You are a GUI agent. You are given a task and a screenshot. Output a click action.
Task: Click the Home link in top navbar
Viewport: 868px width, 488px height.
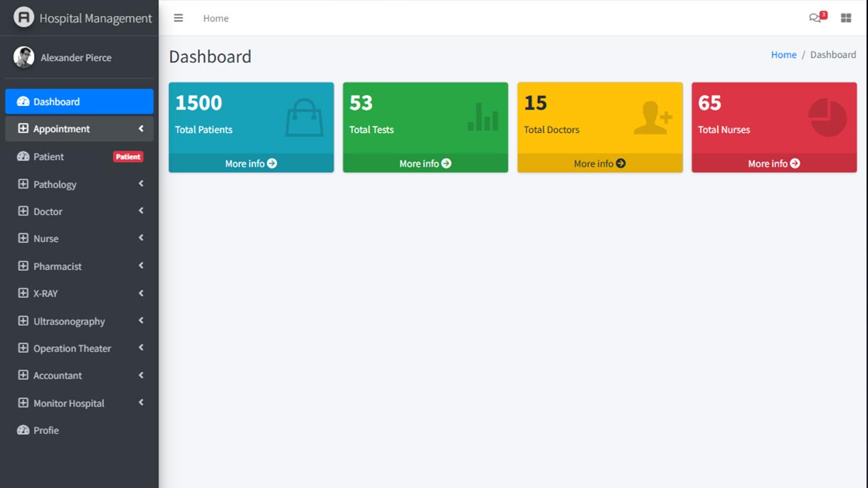tap(216, 18)
